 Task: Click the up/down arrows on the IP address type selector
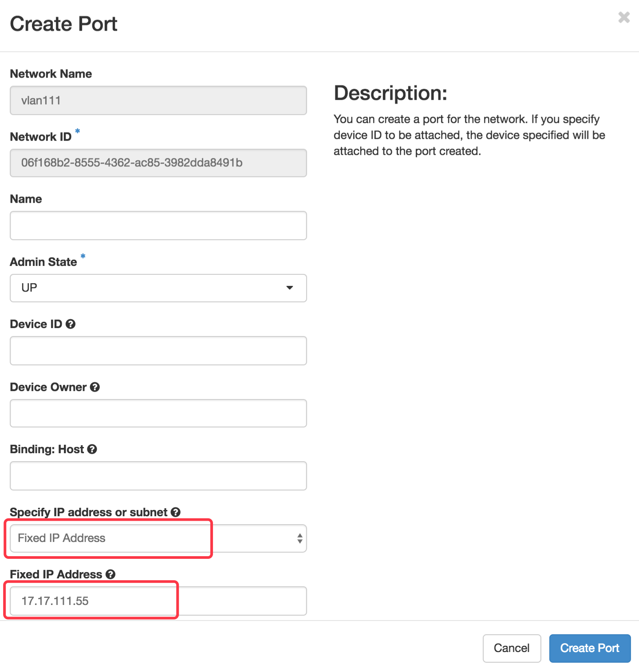[x=300, y=538]
